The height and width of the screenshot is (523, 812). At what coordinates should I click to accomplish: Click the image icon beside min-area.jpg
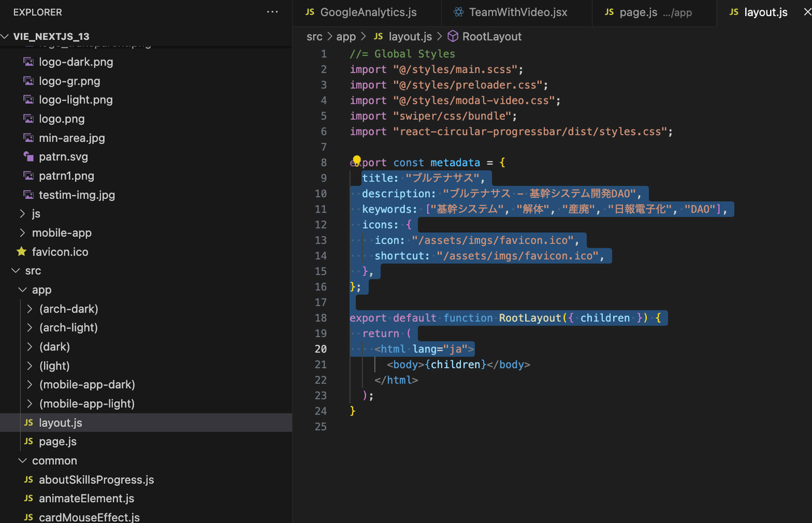[28, 137]
